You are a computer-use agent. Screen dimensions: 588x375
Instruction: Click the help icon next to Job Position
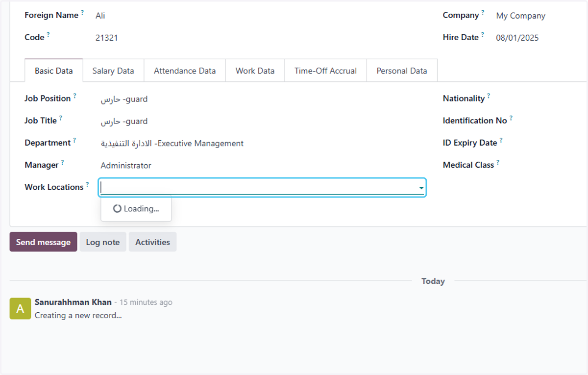[74, 96]
